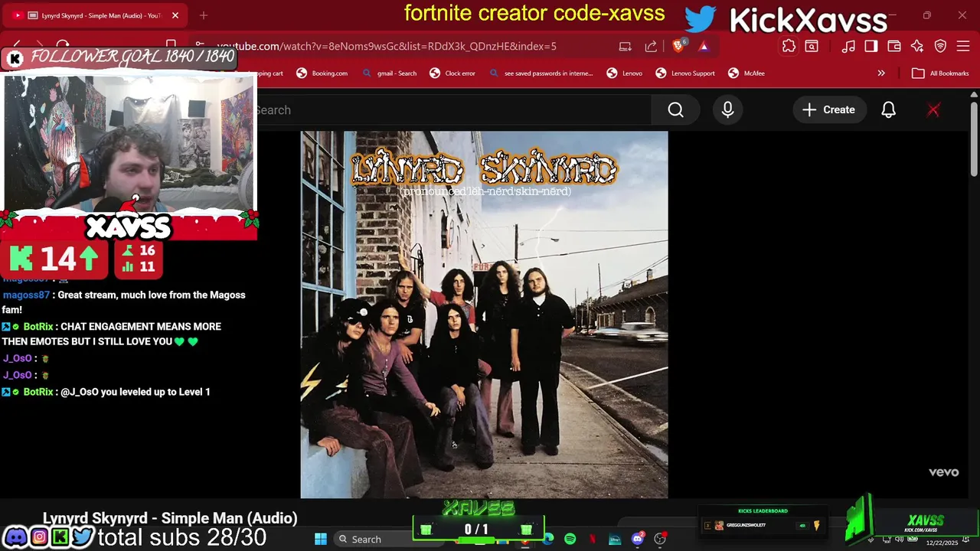Viewport: 980px width, 551px height.
Task: Open the Extensions puzzle-piece icon
Action: (x=789, y=46)
